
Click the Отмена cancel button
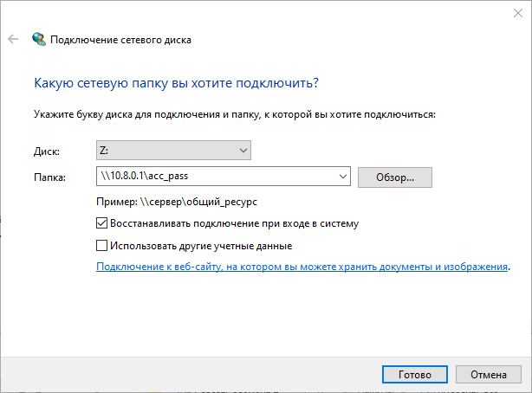(x=488, y=374)
